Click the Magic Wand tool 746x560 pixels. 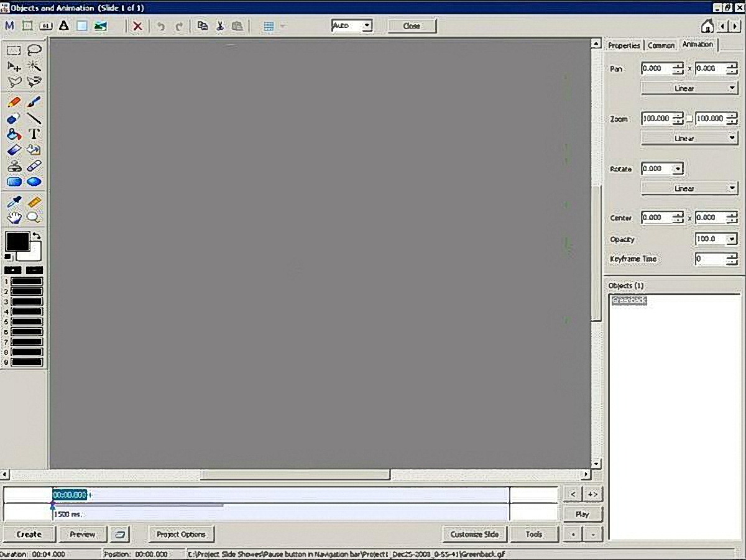tap(35, 66)
